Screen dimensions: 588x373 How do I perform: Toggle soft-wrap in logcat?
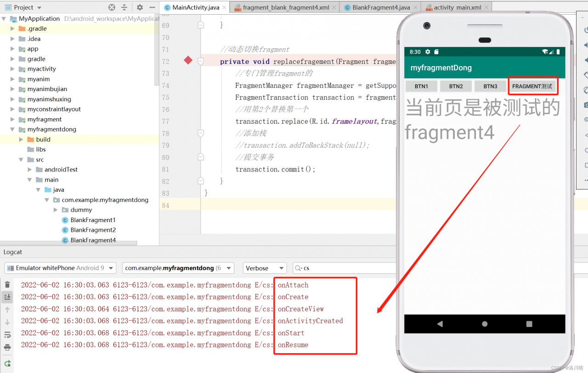(7, 335)
